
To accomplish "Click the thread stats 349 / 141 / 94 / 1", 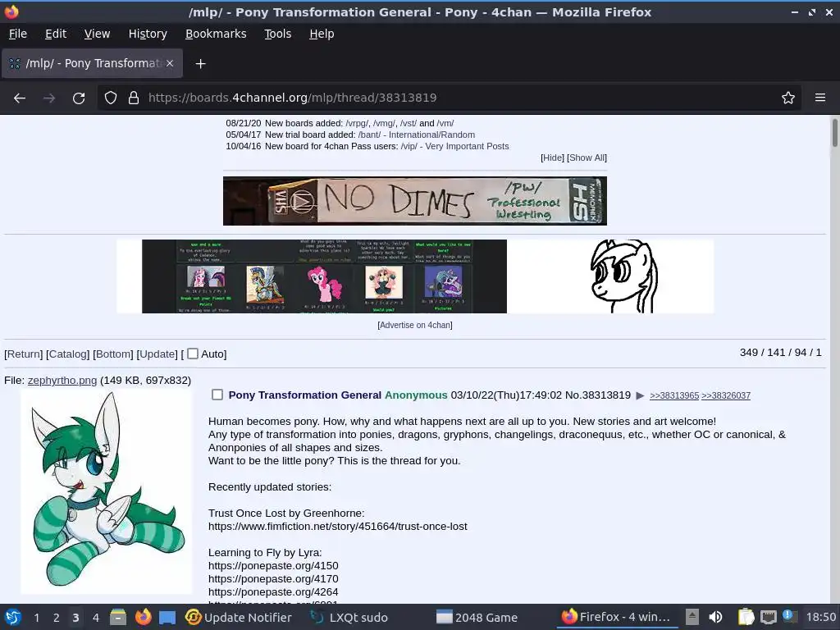I will (x=781, y=353).
